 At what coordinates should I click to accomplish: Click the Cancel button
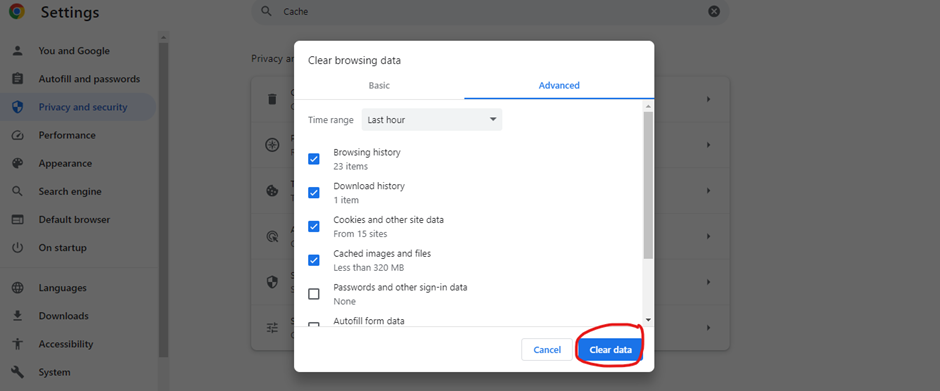tap(547, 350)
